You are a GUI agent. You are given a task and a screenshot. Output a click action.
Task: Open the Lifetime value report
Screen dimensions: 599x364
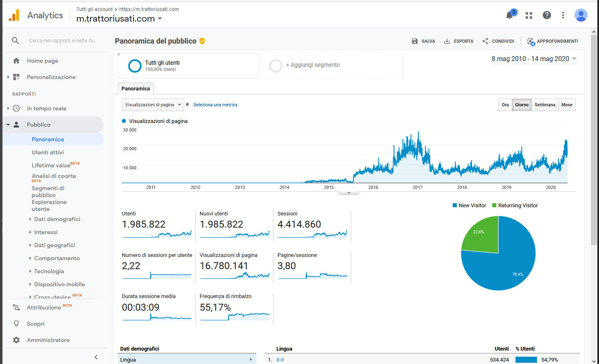click(51, 165)
